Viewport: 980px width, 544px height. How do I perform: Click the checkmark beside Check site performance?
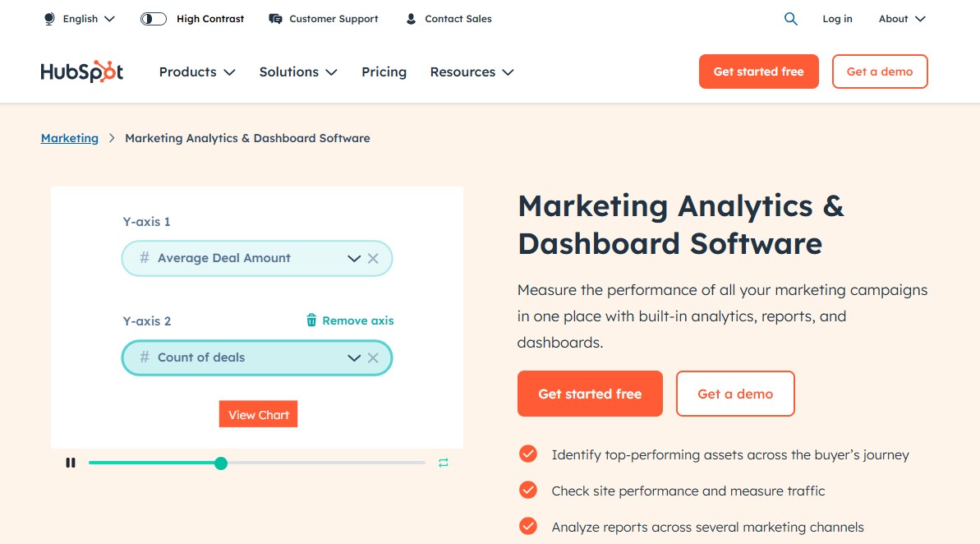528,490
